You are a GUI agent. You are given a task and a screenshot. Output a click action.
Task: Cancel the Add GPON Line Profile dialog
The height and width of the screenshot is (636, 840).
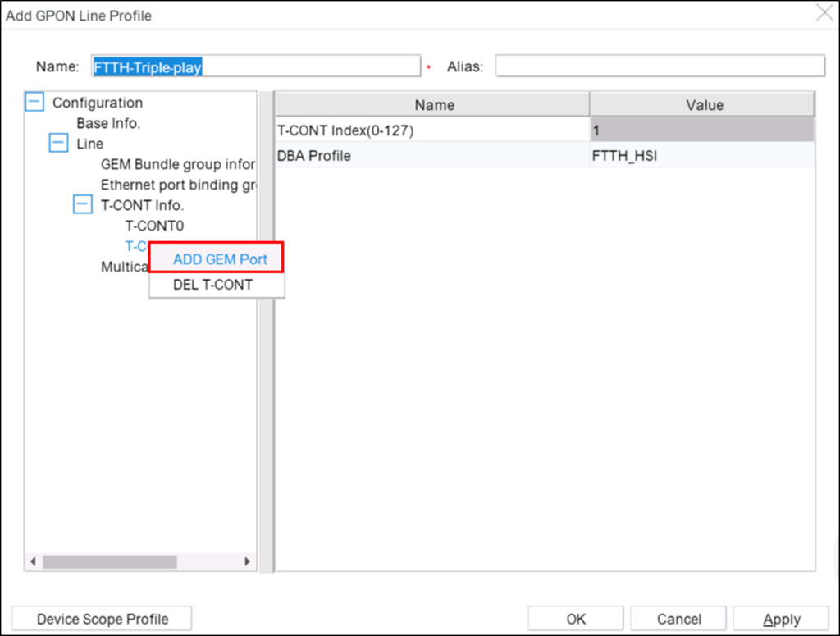(678, 618)
